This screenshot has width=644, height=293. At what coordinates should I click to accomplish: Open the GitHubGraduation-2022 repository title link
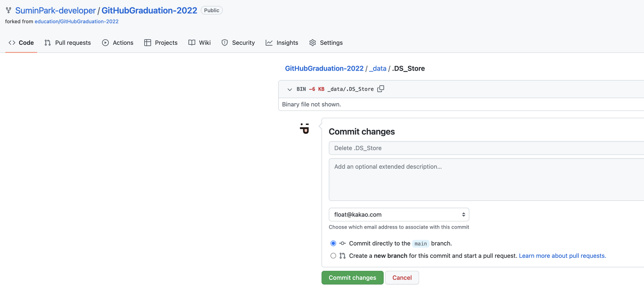(149, 11)
